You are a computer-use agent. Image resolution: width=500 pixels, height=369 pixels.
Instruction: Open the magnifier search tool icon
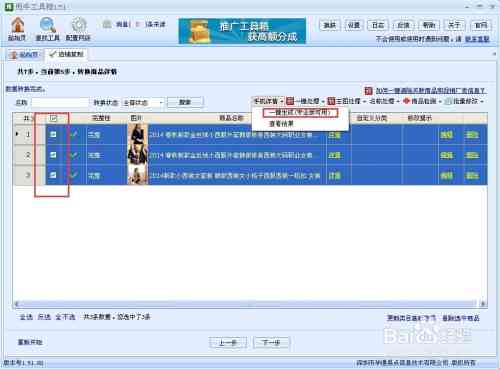48,25
